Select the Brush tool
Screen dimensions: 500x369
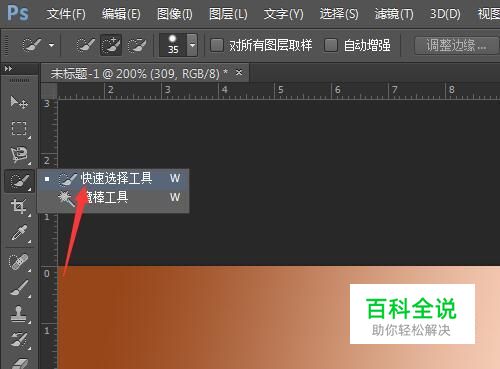pos(19,288)
